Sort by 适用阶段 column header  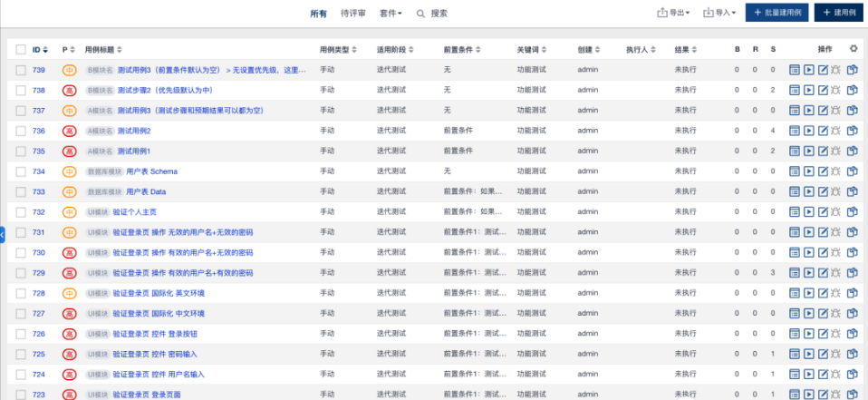pyautogui.click(x=395, y=49)
